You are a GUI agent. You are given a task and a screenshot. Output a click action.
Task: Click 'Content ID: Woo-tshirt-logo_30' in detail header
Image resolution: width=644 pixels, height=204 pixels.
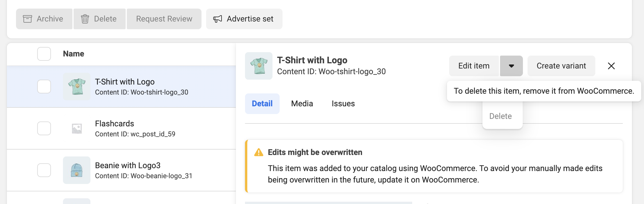[x=331, y=72]
